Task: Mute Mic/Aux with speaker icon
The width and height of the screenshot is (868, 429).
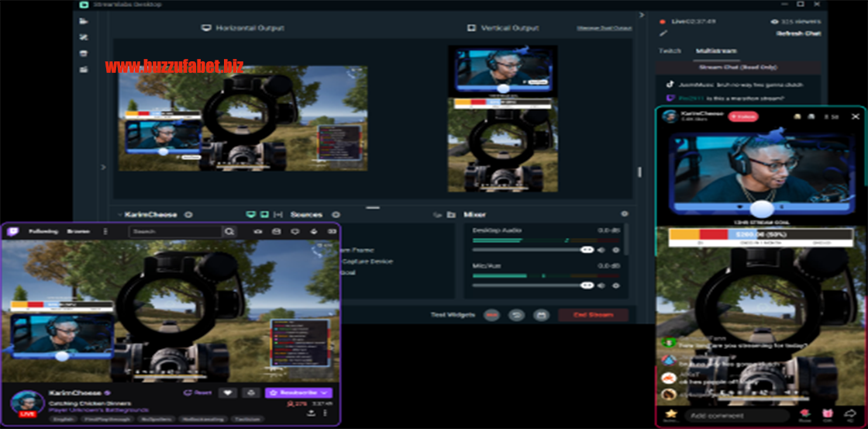Action: point(601,285)
